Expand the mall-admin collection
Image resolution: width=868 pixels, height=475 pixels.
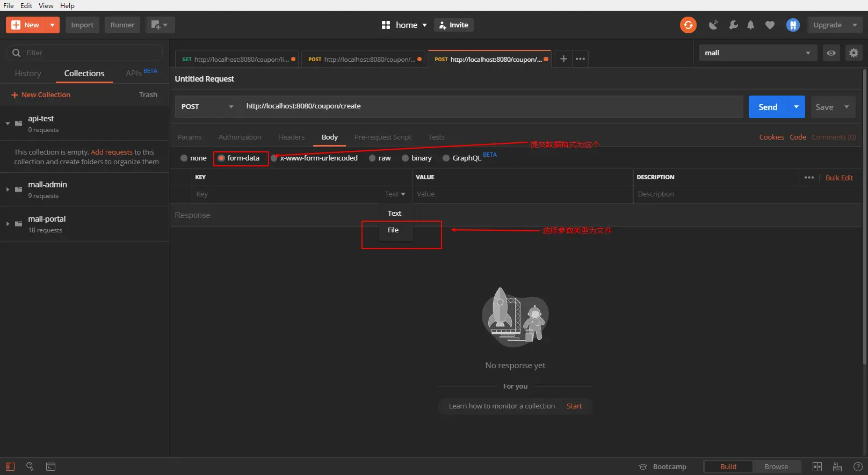coord(8,189)
